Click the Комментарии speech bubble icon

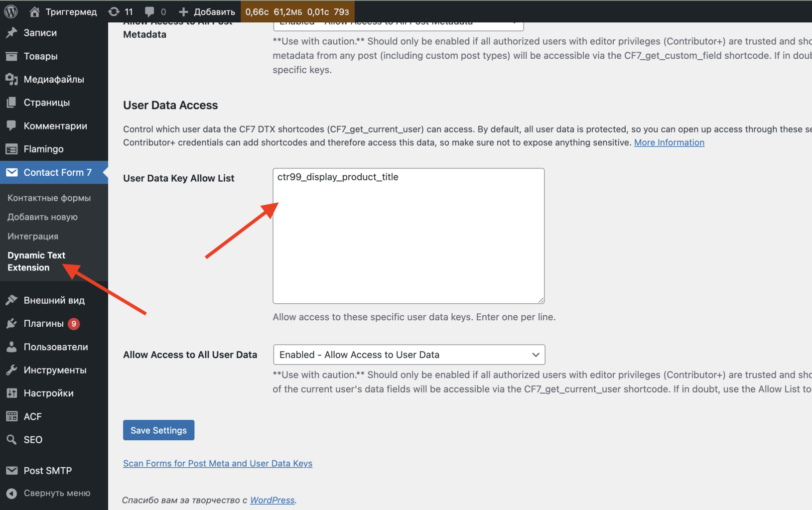click(x=11, y=126)
